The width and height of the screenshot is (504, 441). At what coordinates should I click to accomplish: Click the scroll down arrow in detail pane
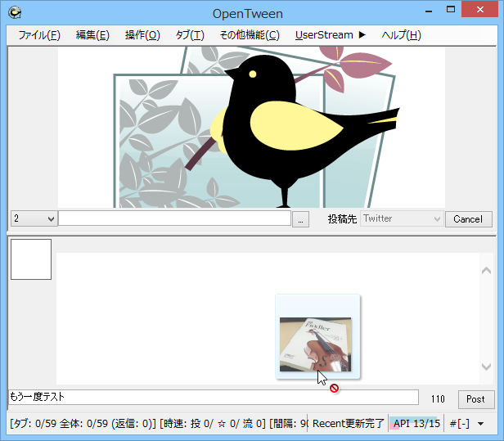click(x=486, y=367)
